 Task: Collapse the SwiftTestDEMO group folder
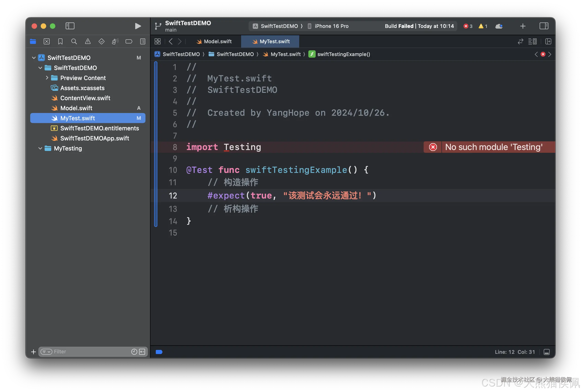click(x=40, y=68)
